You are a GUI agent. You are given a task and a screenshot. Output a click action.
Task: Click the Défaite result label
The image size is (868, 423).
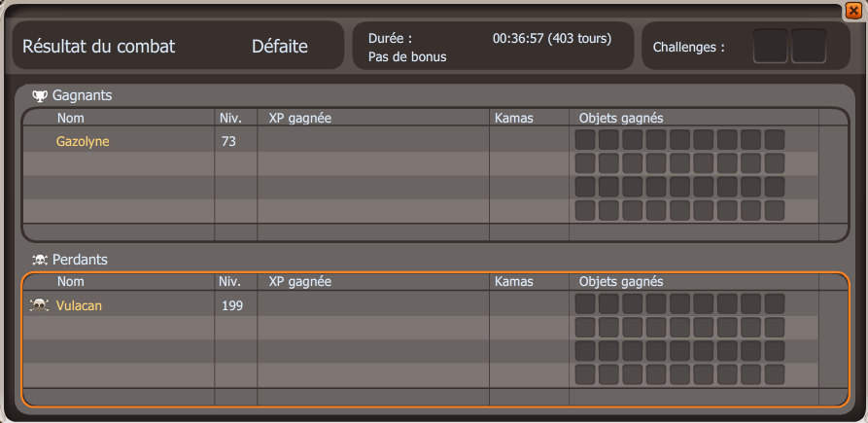(280, 47)
